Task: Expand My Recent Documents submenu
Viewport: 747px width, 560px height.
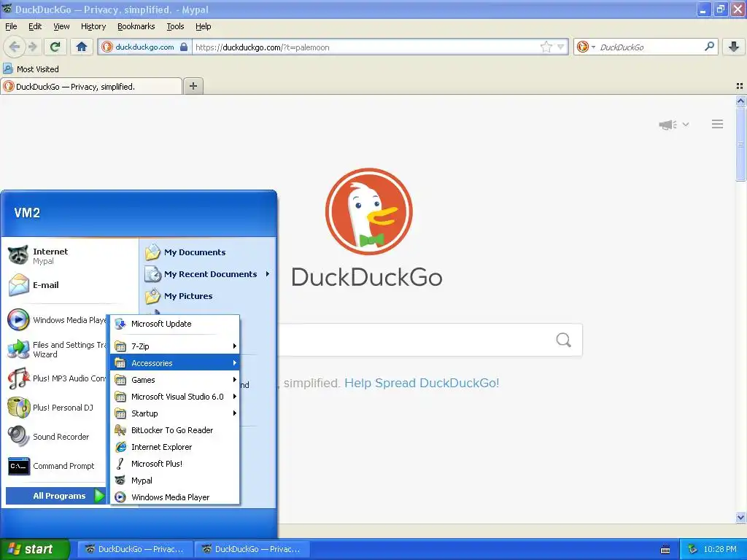Action: point(207,274)
